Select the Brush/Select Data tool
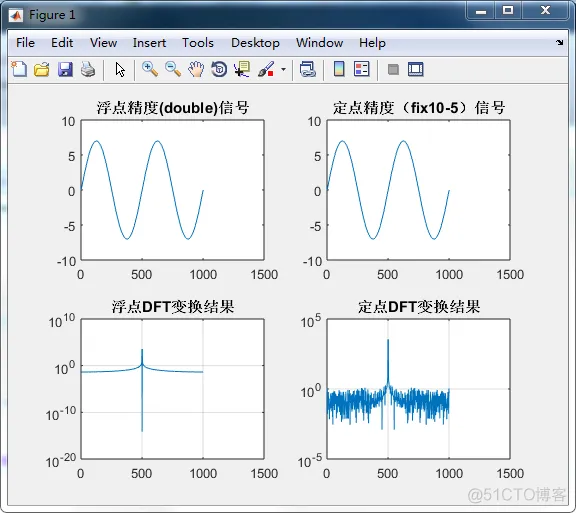The height and width of the screenshot is (513, 576). pos(266,69)
